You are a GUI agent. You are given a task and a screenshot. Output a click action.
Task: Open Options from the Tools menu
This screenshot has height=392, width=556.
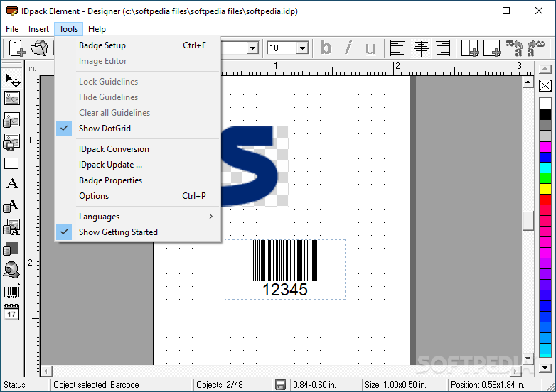point(138,196)
